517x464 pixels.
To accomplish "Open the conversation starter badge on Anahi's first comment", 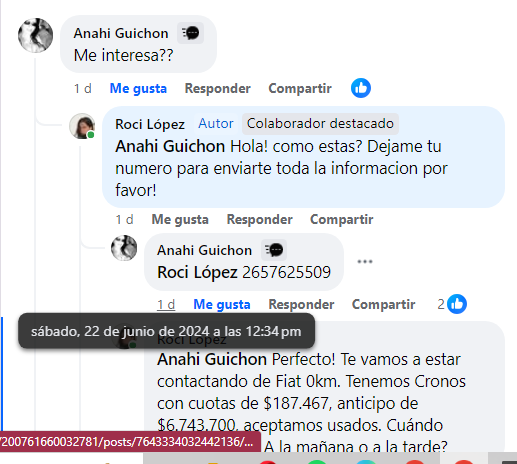I will point(190,33).
